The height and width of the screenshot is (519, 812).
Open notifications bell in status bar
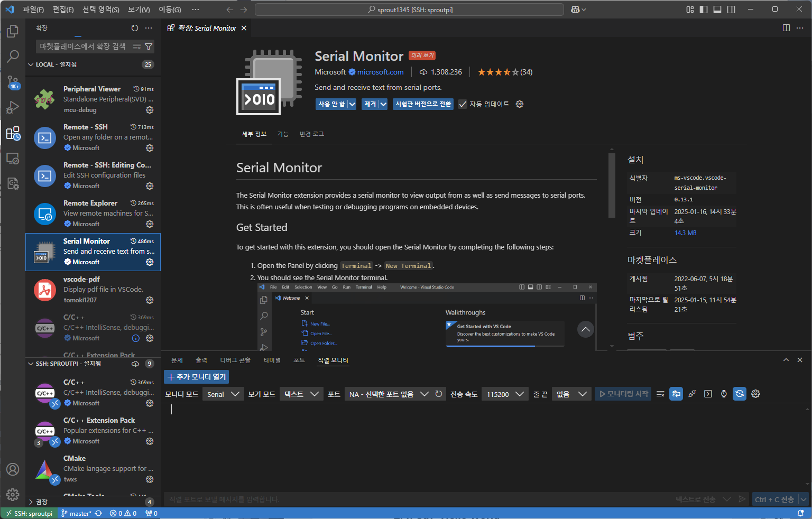click(x=801, y=513)
